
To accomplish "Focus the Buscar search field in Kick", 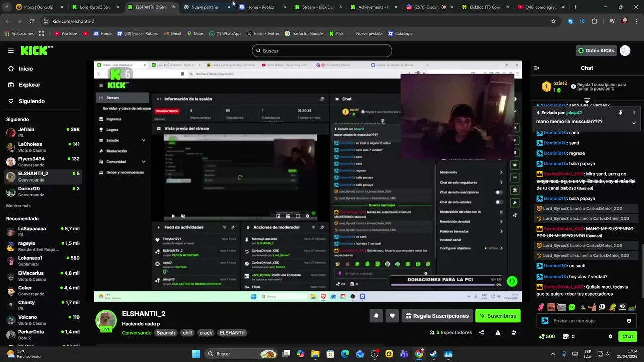I will pyautogui.click(x=322, y=51).
